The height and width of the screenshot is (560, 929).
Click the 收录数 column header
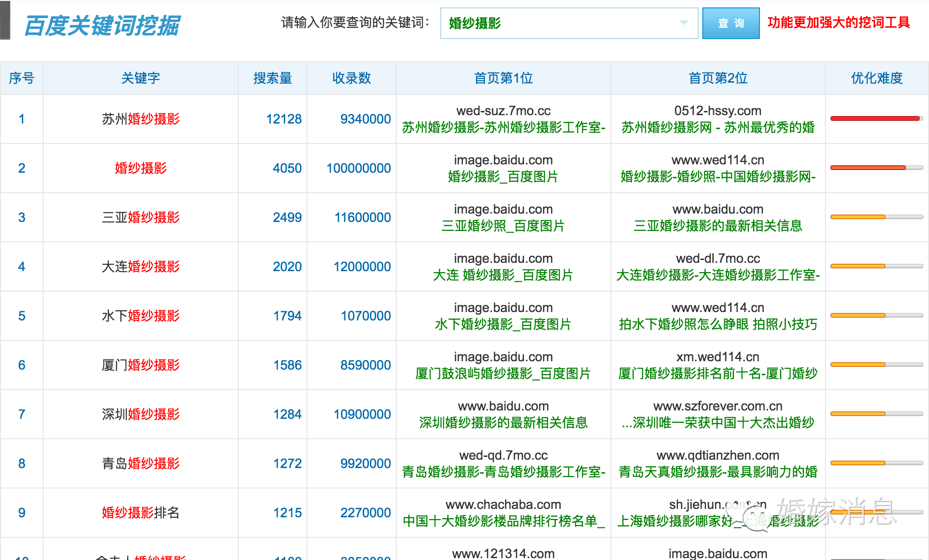[x=352, y=78]
